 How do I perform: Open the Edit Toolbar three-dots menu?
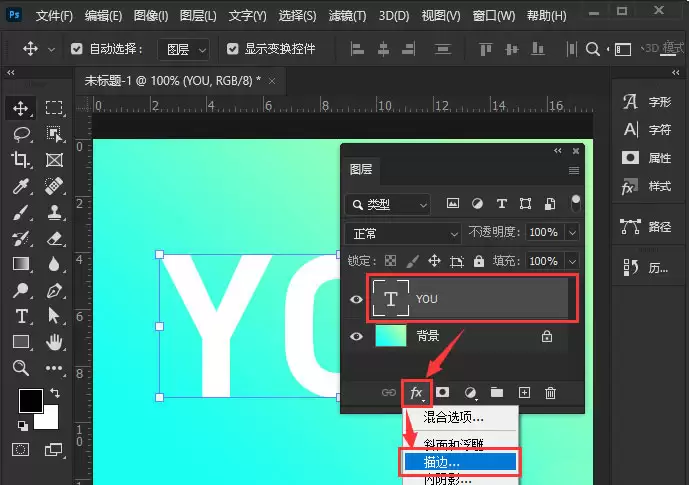[54, 368]
